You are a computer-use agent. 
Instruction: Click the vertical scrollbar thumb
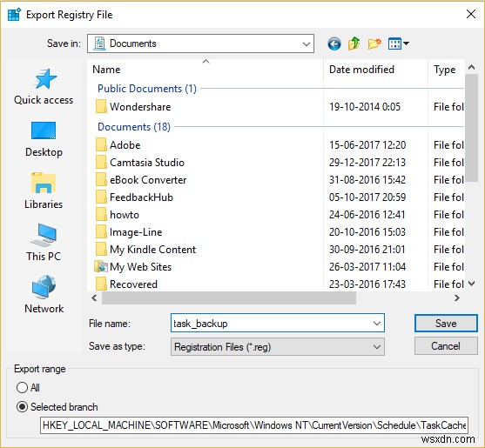[471, 128]
